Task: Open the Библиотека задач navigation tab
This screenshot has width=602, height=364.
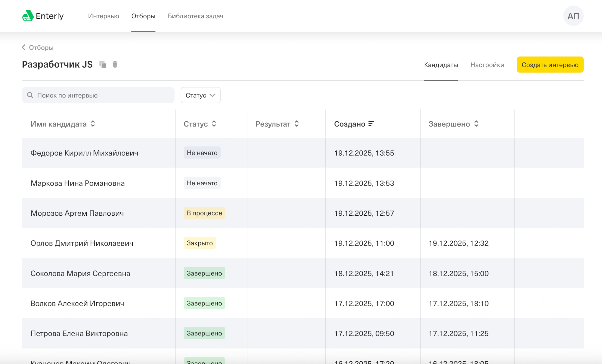Action: pyautogui.click(x=195, y=16)
